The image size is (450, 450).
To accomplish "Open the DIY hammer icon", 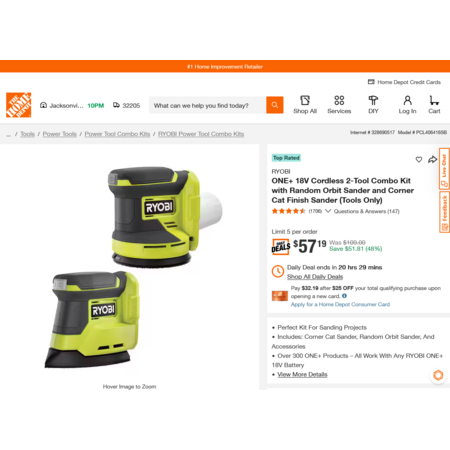I will tap(373, 100).
